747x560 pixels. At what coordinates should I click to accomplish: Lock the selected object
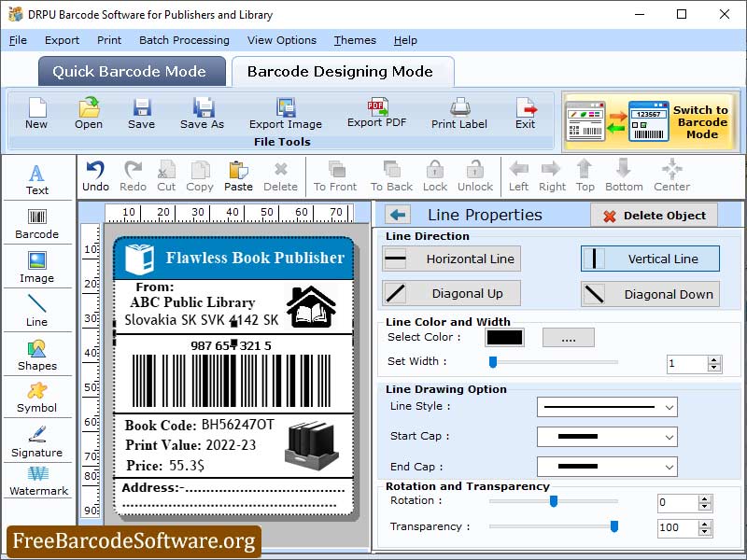[x=435, y=176]
